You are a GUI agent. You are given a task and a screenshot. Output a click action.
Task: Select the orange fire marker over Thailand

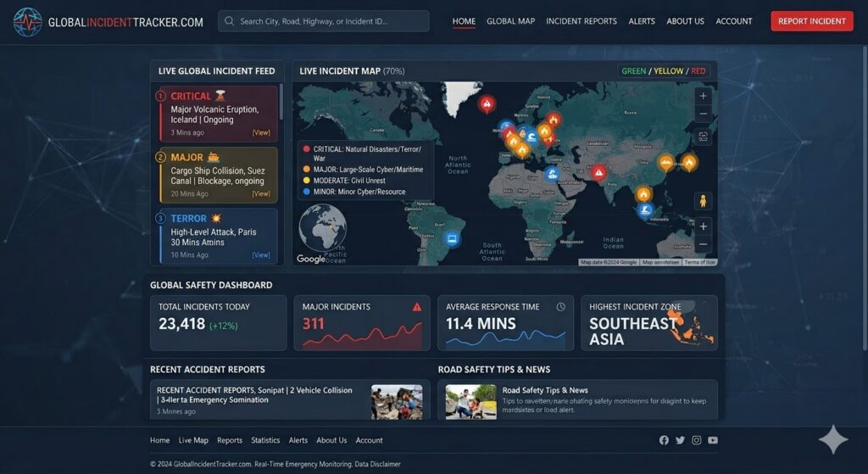click(x=643, y=194)
